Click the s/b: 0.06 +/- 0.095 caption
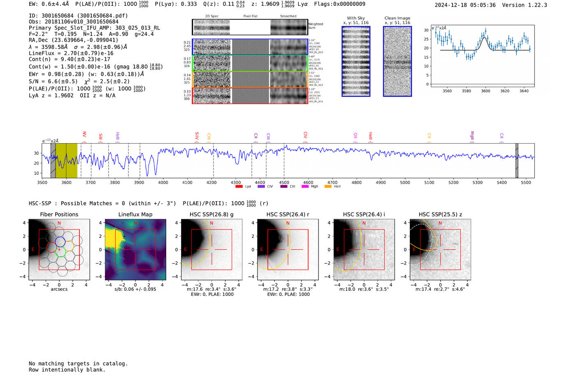The image size is (576, 392). (135, 289)
